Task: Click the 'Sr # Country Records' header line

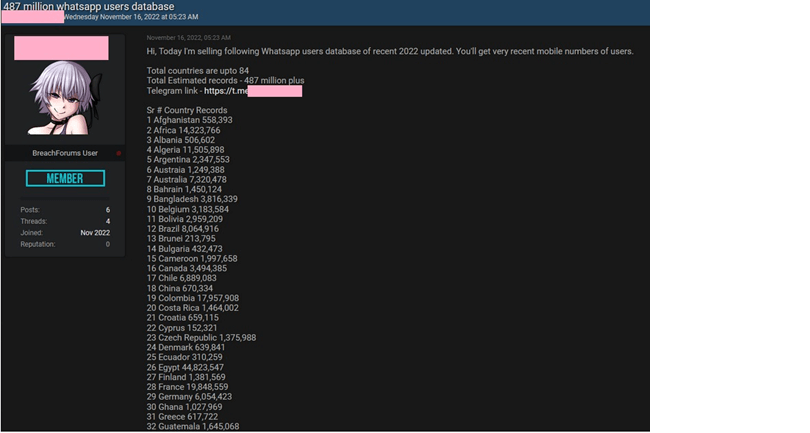Action: pyautogui.click(x=186, y=110)
